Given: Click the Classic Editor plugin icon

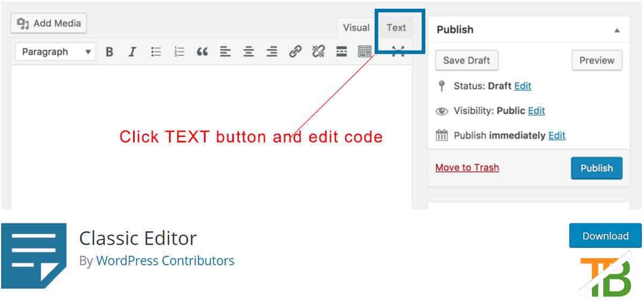Looking at the screenshot, I should (33, 256).
